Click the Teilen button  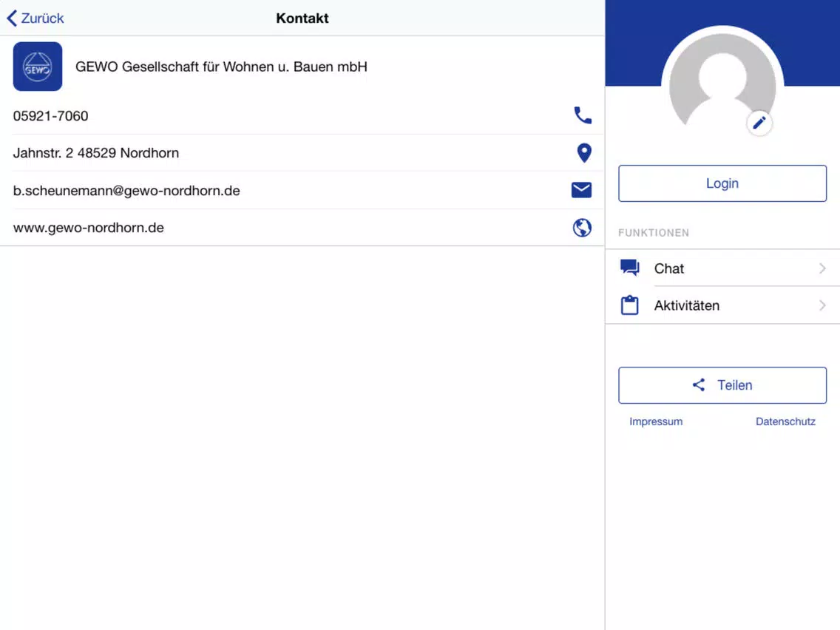pyautogui.click(x=722, y=385)
